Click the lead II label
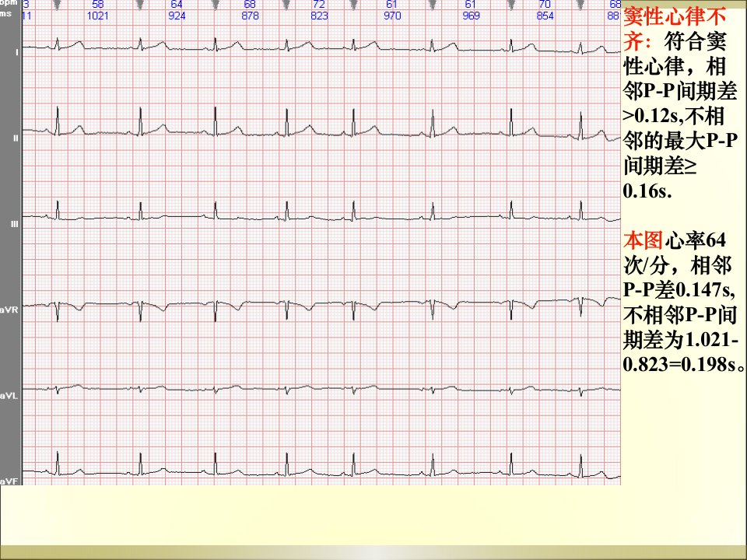The width and height of the screenshot is (747, 560). pos(16,138)
